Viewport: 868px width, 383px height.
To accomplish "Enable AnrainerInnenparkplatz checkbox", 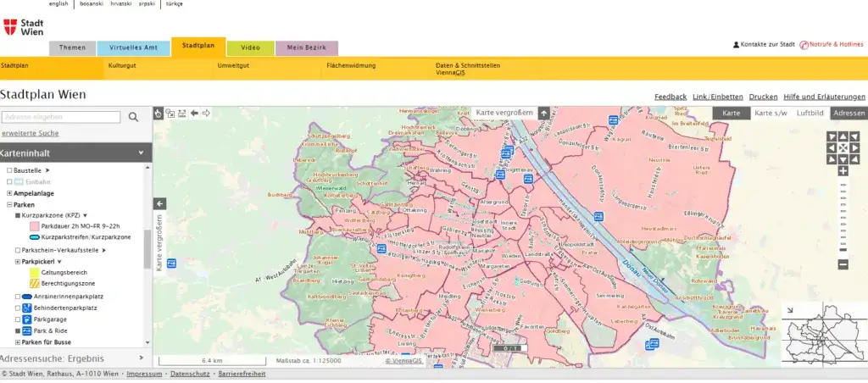I will point(18,297).
